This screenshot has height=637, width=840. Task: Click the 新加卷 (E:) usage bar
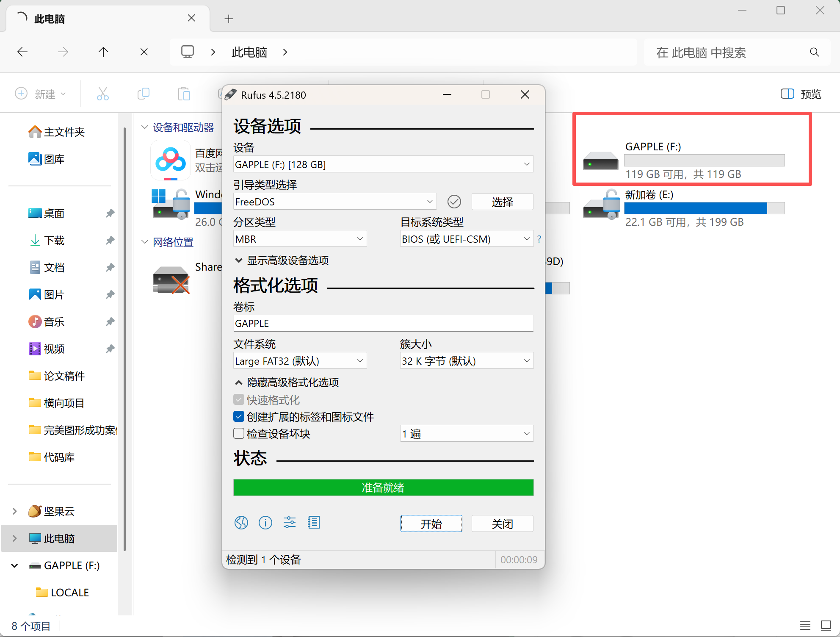point(705,208)
